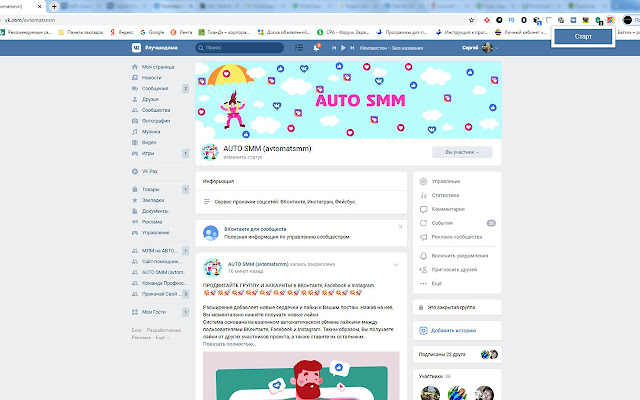Open VK Pay in the left sidebar
The image size is (640, 400).
tap(149, 171)
